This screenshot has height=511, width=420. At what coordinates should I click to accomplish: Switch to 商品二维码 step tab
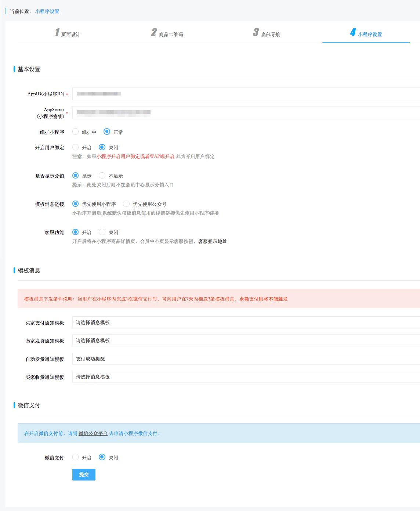point(167,34)
